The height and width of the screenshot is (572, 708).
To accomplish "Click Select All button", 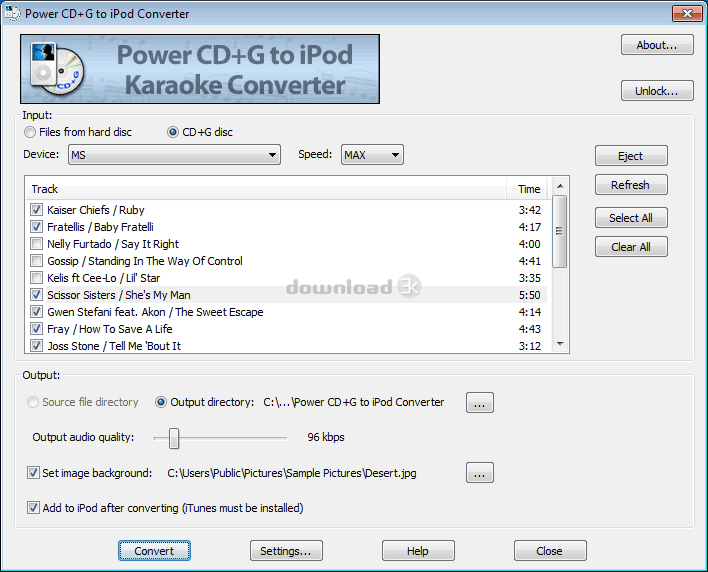I will tap(631, 218).
